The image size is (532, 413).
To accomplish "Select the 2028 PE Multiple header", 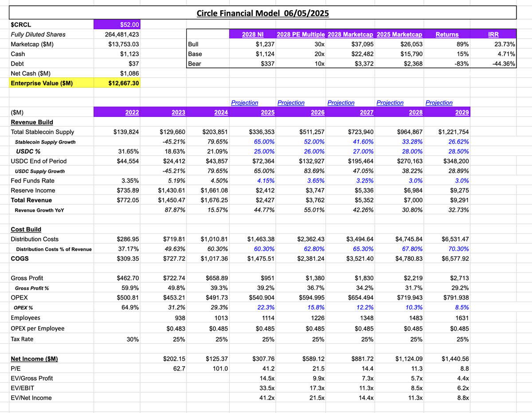I will pos(301,34).
